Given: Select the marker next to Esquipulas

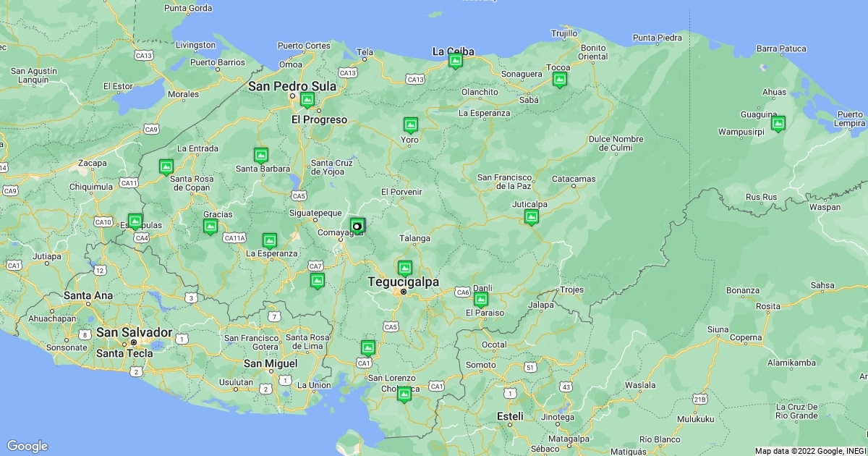Looking at the screenshot, I should 135,219.
